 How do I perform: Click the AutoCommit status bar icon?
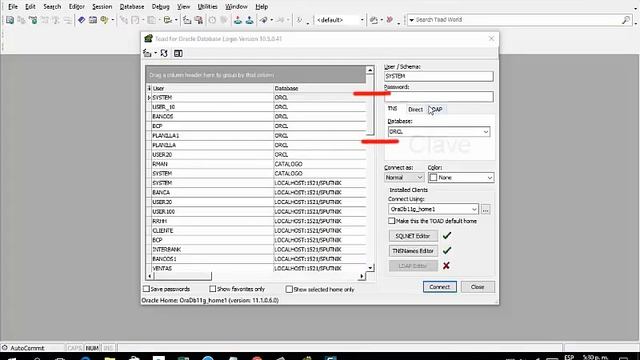click(x=5, y=348)
